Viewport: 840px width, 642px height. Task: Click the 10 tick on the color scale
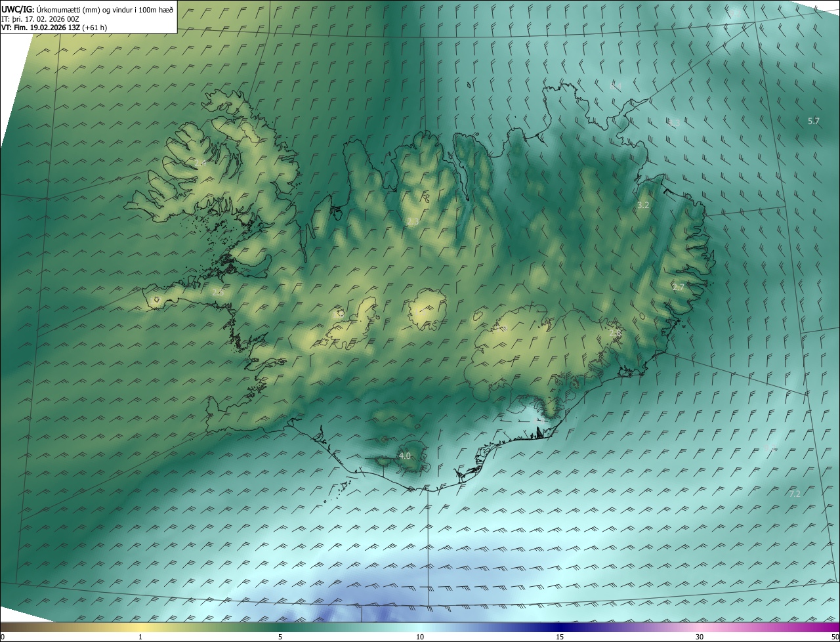(420, 637)
